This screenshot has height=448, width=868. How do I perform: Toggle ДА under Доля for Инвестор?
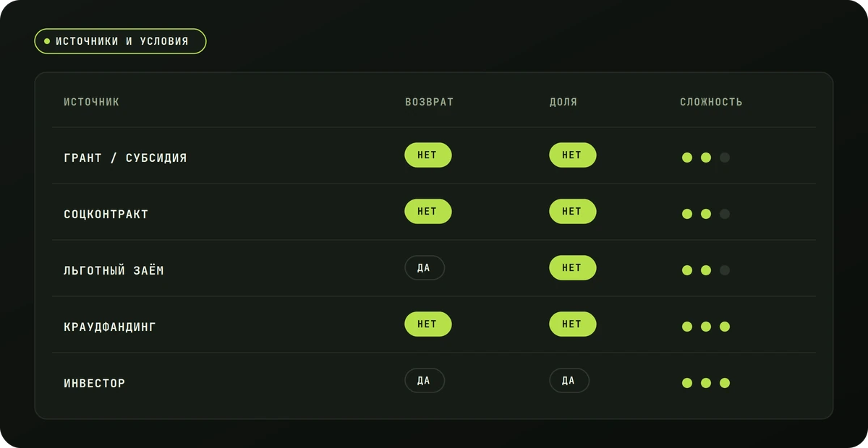pos(569,380)
